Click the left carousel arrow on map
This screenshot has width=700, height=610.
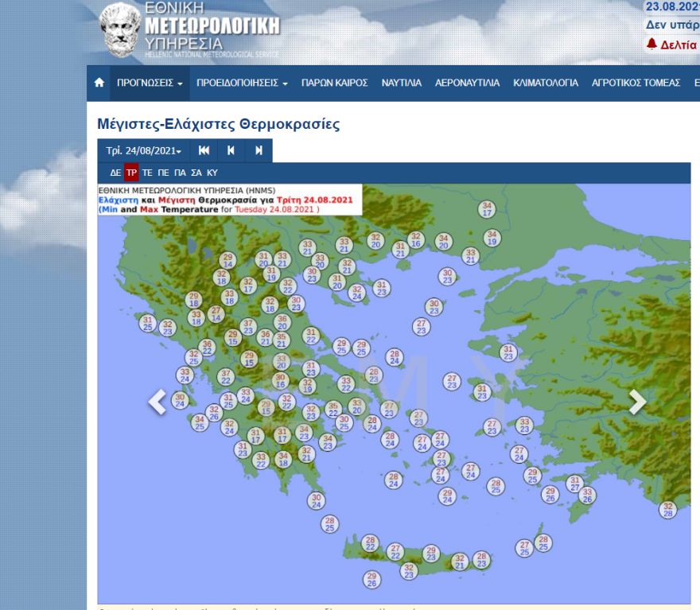[157, 402]
